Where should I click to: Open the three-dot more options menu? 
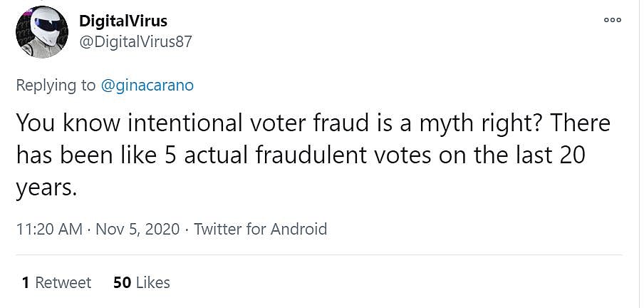(612, 20)
